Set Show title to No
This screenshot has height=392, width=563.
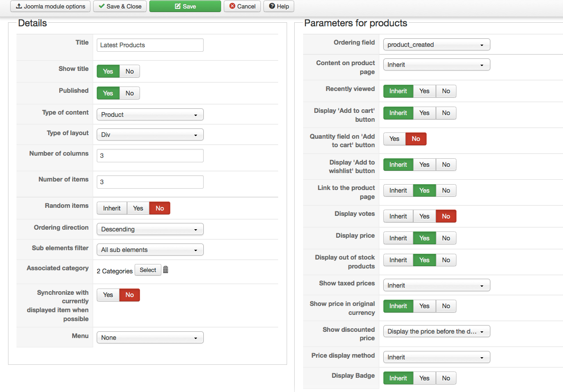click(x=130, y=71)
